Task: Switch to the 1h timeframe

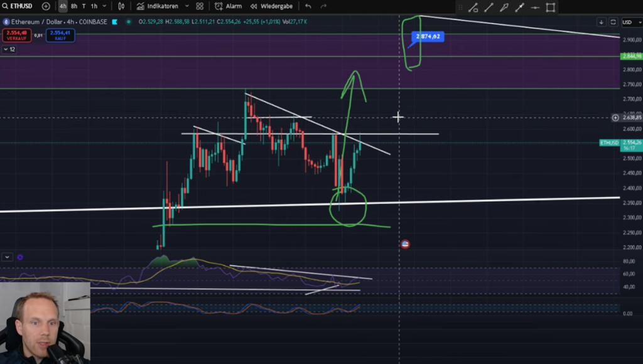Action: tap(94, 6)
